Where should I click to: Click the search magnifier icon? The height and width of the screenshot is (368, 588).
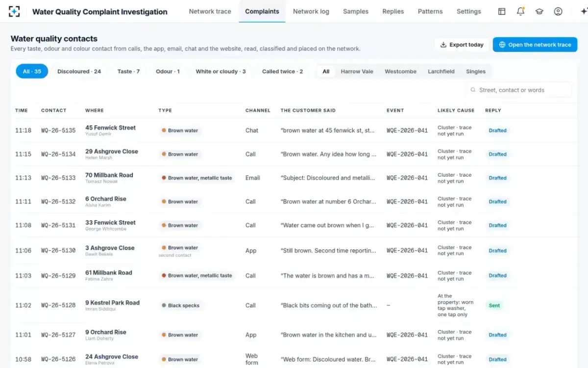[x=473, y=90]
